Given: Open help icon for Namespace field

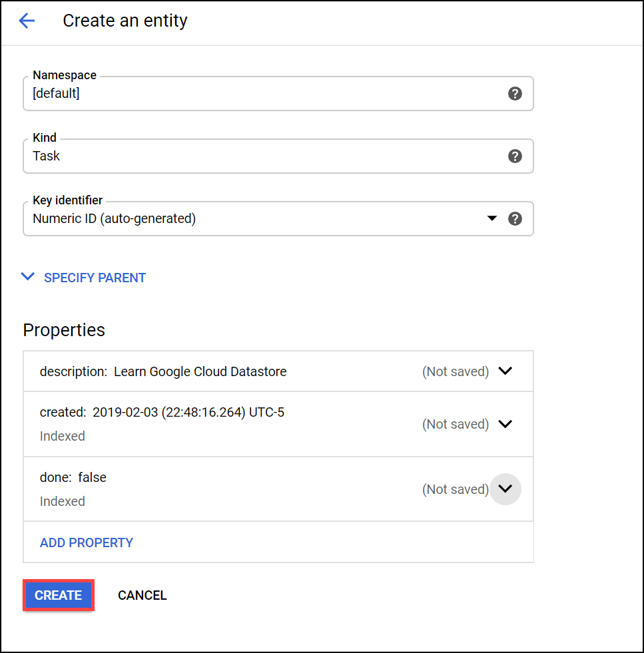Looking at the screenshot, I should 515,94.
